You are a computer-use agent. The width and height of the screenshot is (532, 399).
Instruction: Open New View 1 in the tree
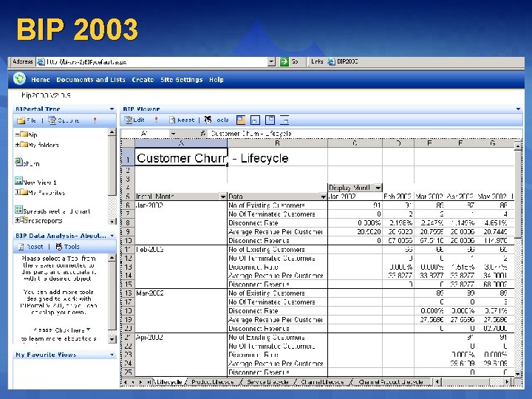click(35, 182)
